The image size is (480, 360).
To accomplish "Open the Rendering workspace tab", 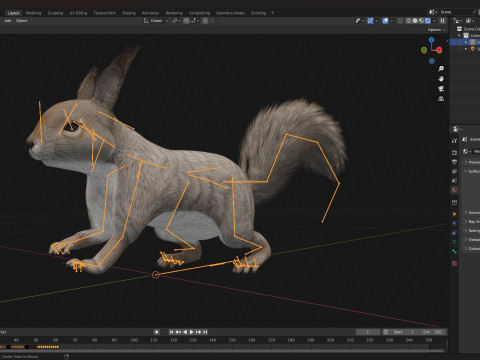I will [x=174, y=13].
